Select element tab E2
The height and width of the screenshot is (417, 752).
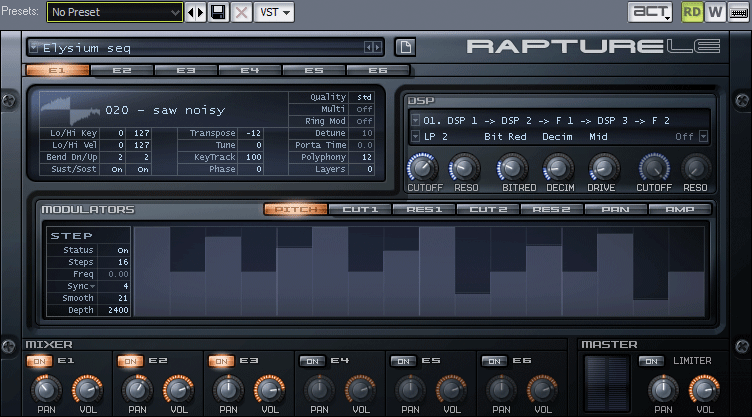click(122, 71)
